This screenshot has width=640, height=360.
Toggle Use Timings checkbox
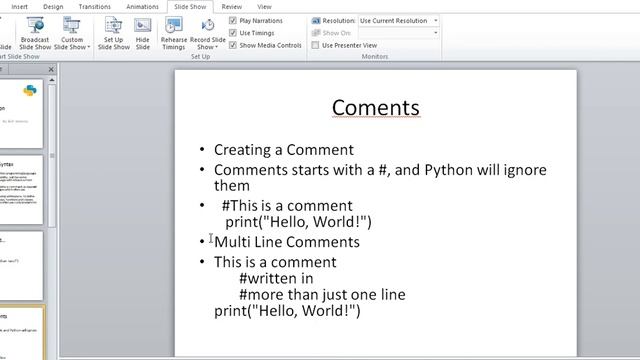tap(233, 33)
